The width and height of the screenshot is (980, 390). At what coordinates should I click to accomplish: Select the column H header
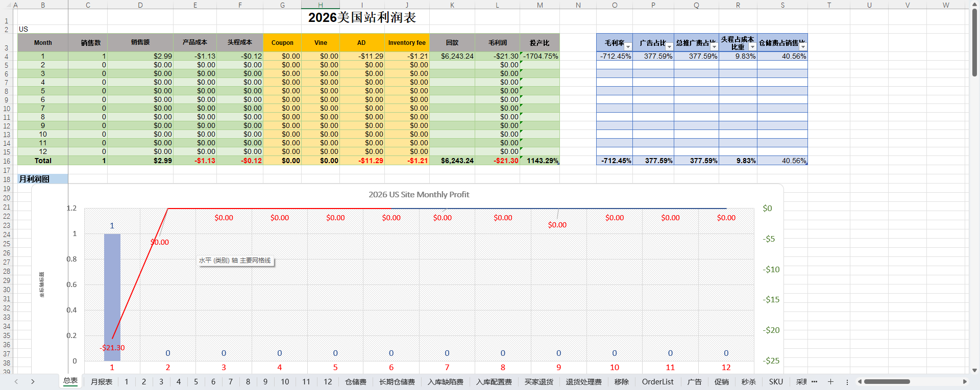tap(320, 5)
